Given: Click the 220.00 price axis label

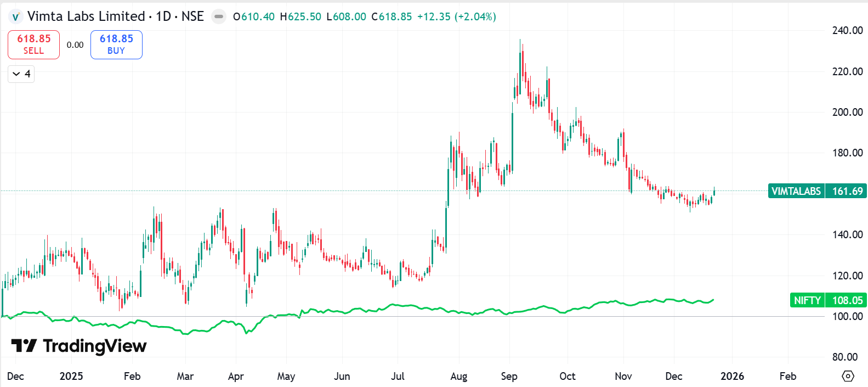Looking at the screenshot, I should click(847, 71).
